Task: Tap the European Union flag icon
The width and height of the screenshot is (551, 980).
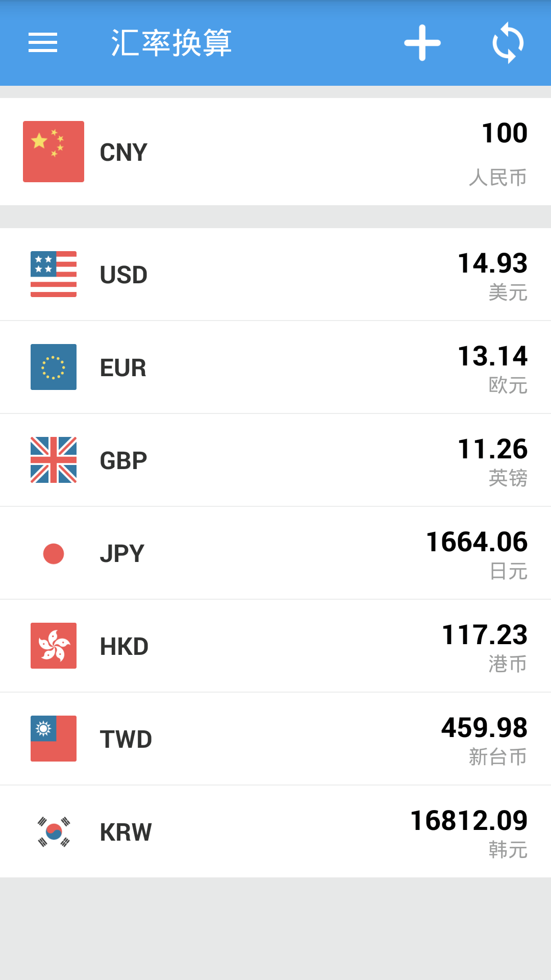Action: tap(54, 367)
